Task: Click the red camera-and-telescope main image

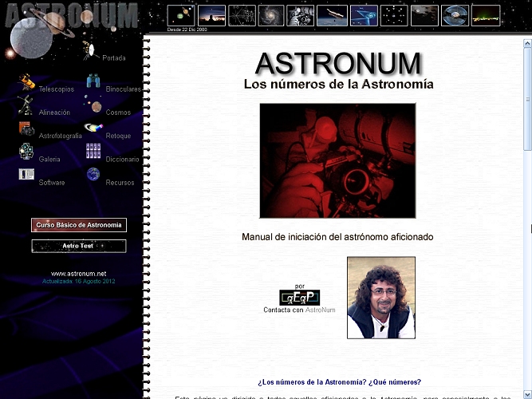Action: click(337, 160)
